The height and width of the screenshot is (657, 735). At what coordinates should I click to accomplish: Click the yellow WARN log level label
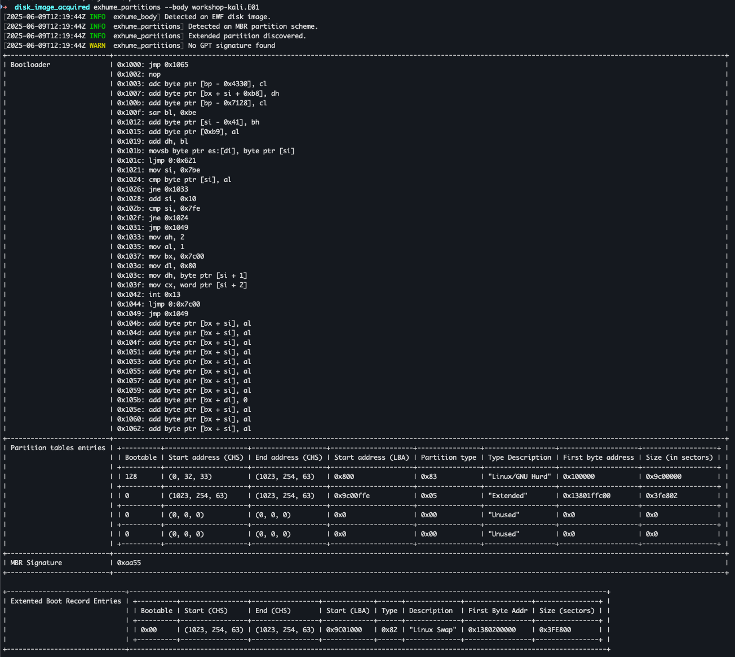coord(98,45)
